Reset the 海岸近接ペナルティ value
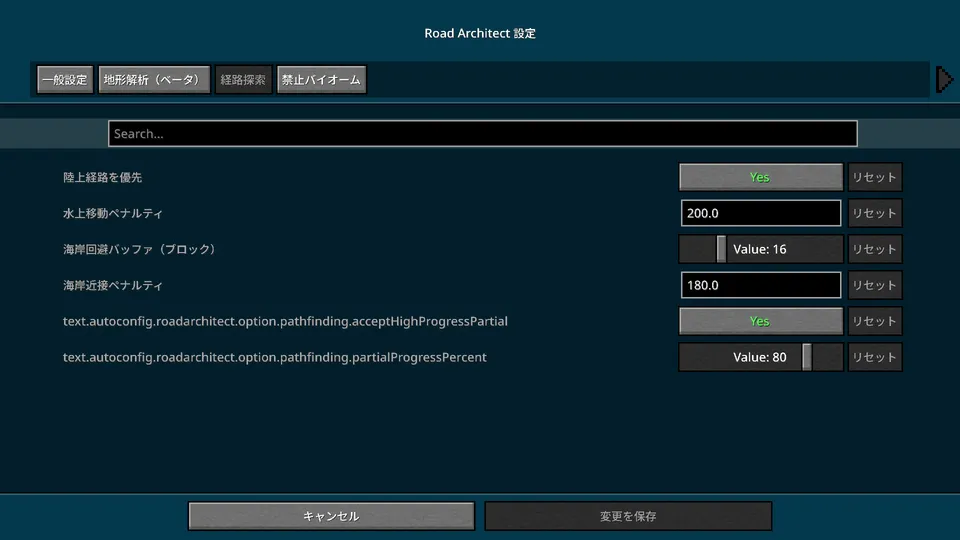 tap(874, 285)
